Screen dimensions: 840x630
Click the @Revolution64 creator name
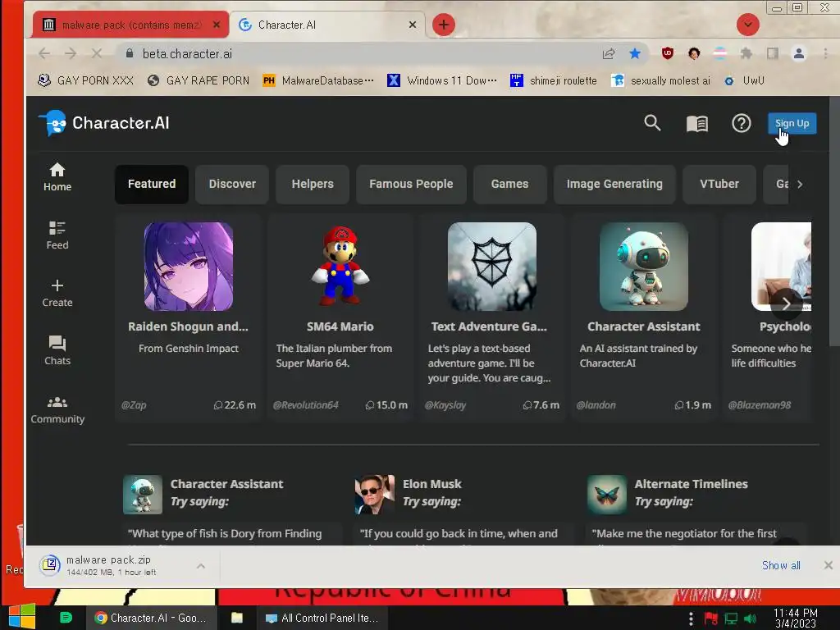[305, 405]
